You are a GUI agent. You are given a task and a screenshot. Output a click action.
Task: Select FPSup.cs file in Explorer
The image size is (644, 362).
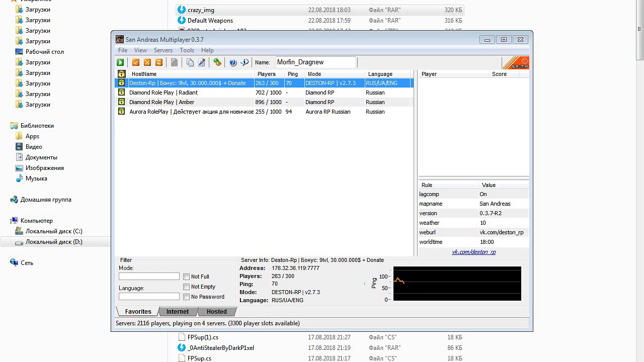199,358
